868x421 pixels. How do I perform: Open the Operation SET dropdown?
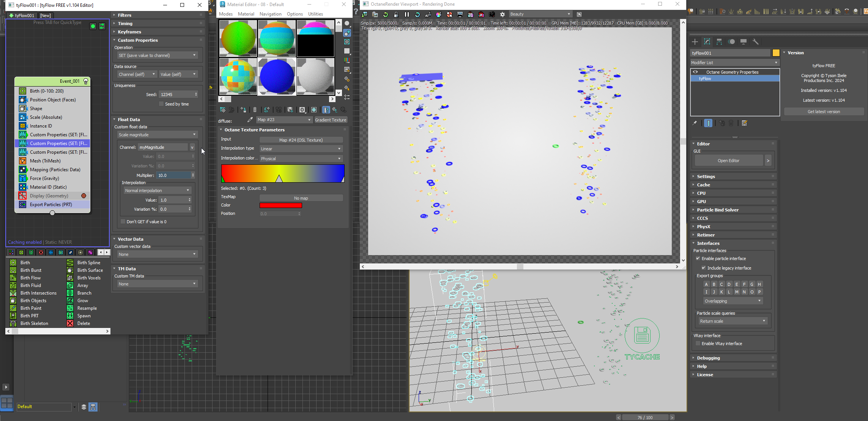coord(157,55)
